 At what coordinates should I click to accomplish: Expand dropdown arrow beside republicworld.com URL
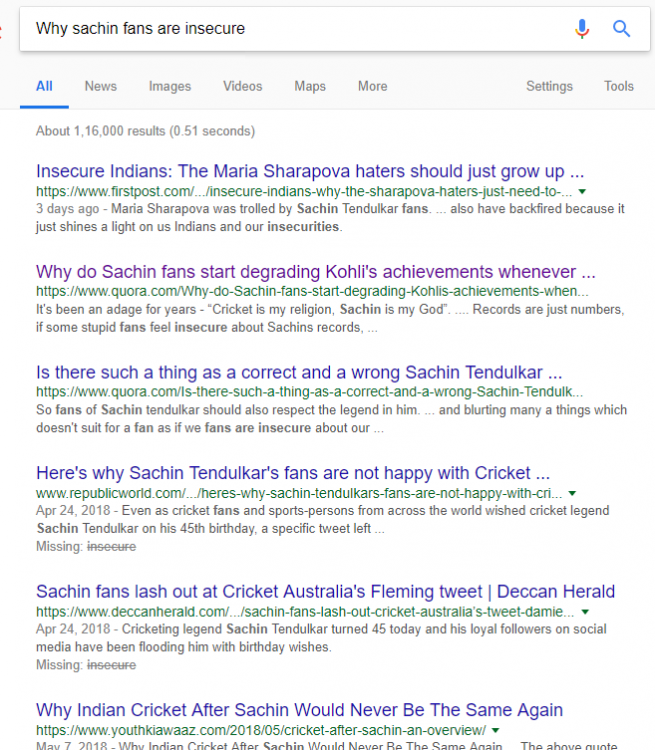572,493
